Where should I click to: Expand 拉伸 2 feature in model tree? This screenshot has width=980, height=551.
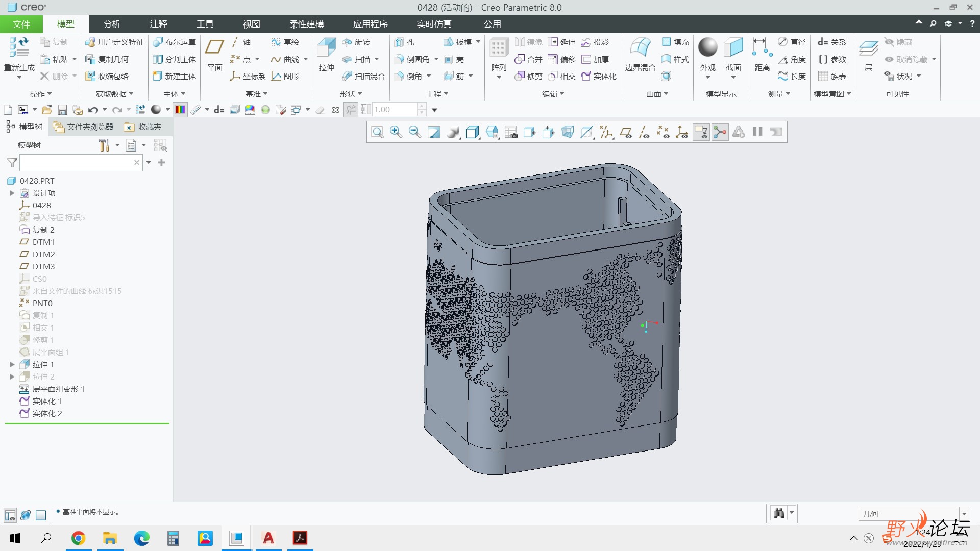(x=12, y=377)
